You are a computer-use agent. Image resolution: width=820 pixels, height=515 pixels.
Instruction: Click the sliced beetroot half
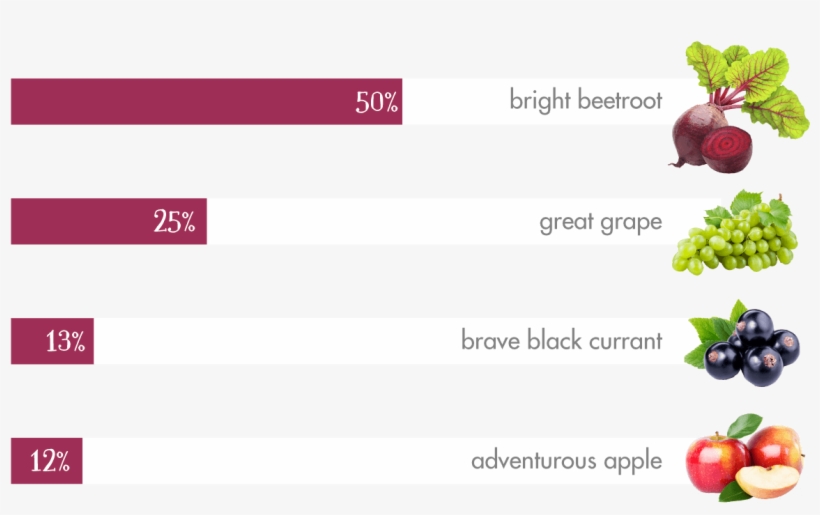726,149
